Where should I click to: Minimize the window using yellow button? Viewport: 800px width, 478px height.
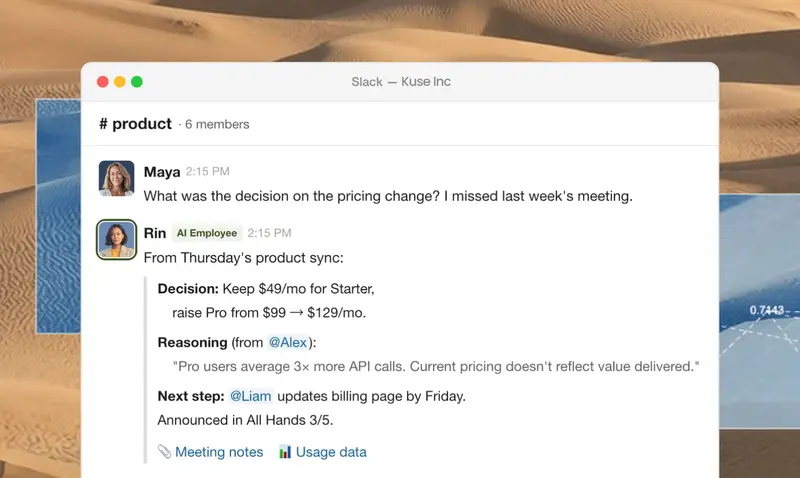(120, 82)
